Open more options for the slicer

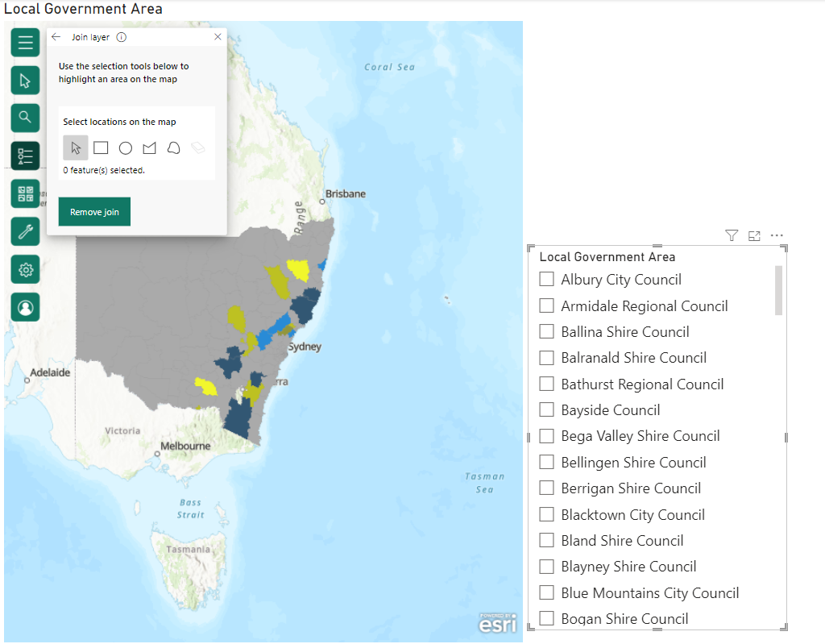pos(776,235)
